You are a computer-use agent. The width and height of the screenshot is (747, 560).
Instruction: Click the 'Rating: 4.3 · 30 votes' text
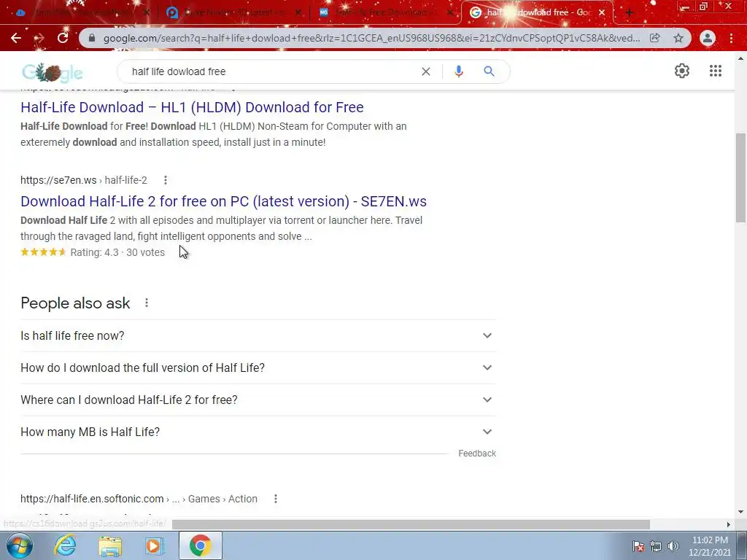point(117,252)
